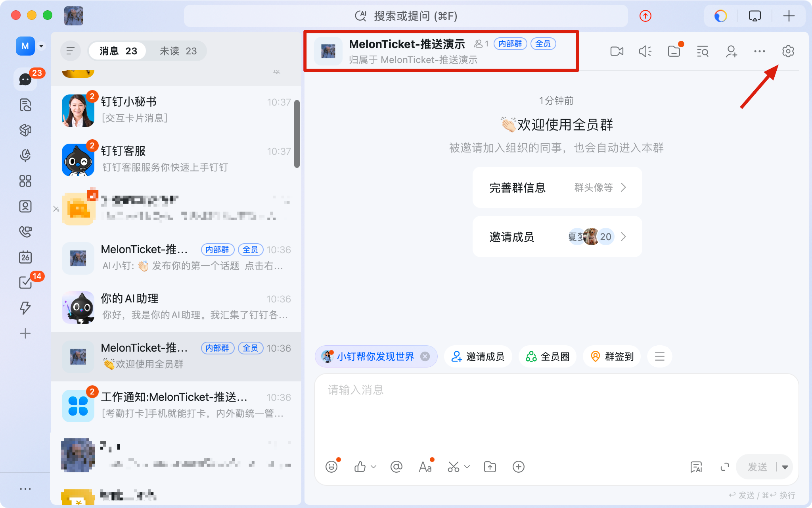Click the 发送 send button
The image size is (812, 508).
[x=757, y=467]
